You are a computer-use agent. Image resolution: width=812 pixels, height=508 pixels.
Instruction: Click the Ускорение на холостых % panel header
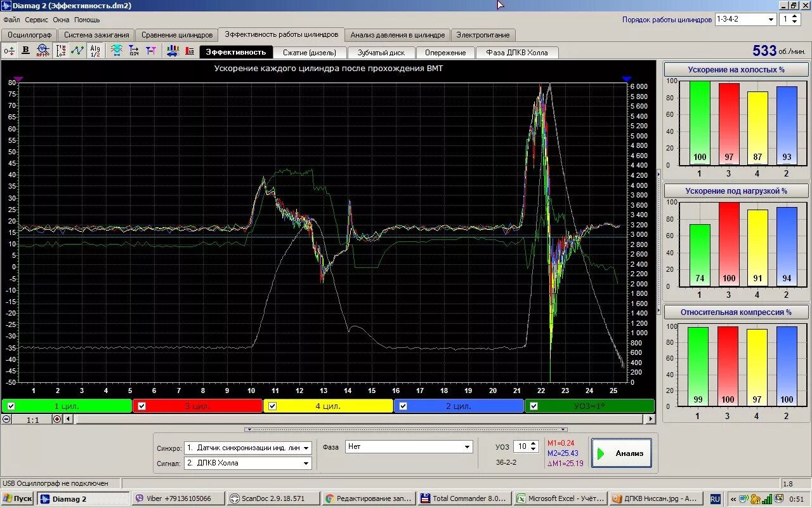[x=737, y=70]
